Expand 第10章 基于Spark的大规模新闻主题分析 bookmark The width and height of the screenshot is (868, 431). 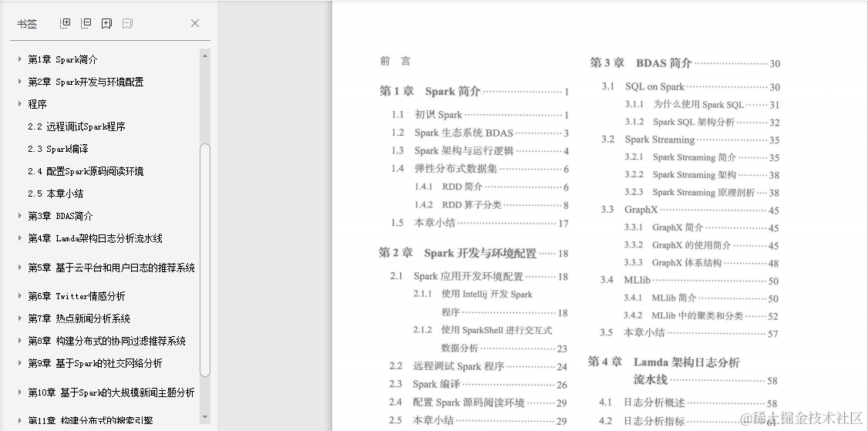(x=19, y=392)
